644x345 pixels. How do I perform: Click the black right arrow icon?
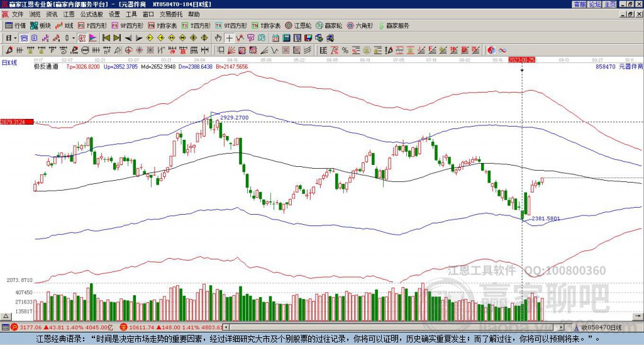(139, 38)
